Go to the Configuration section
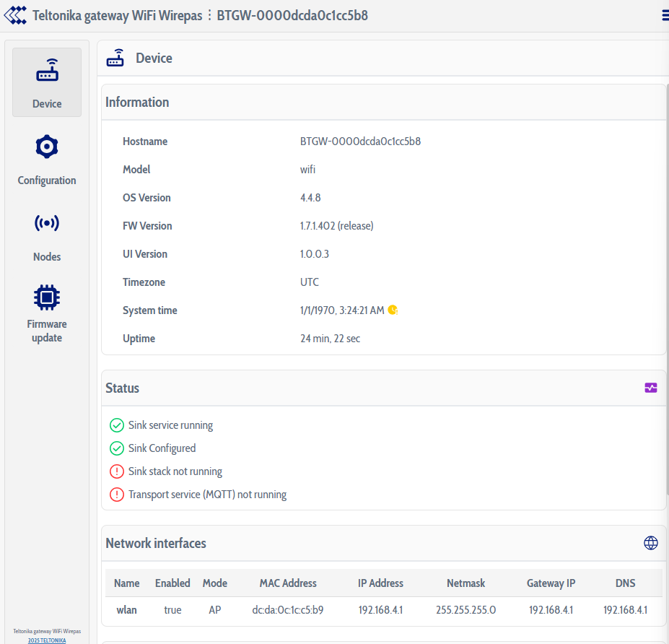This screenshot has width=669, height=644. click(x=47, y=160)
